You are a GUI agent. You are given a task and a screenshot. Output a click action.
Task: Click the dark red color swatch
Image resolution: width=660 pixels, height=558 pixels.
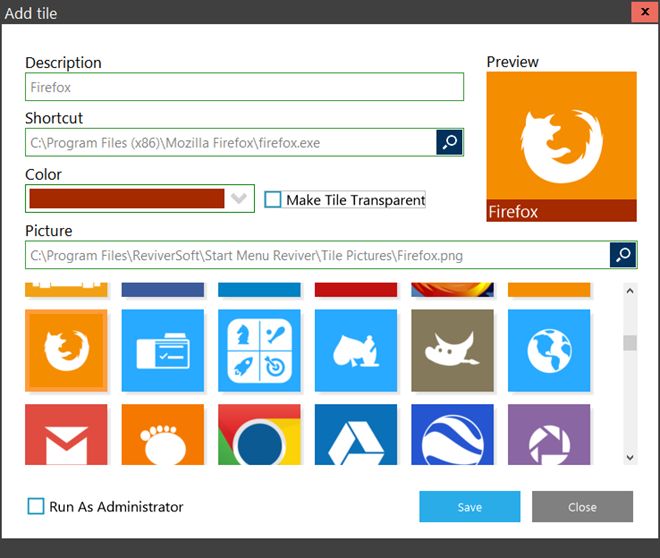click(127, 198)
